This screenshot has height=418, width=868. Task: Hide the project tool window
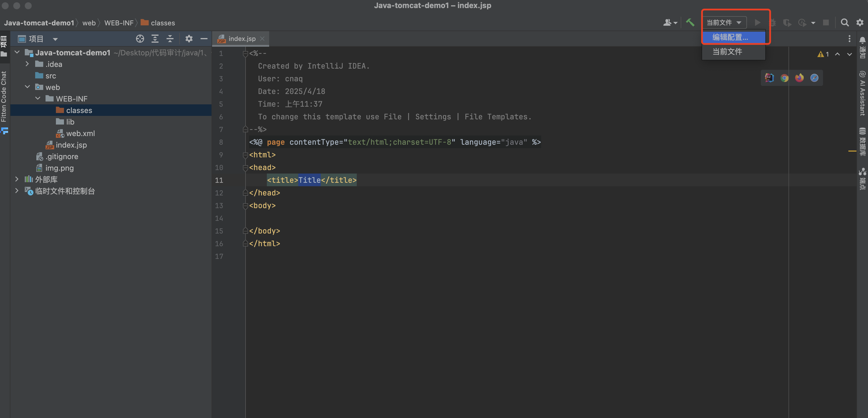click(203, 39)
